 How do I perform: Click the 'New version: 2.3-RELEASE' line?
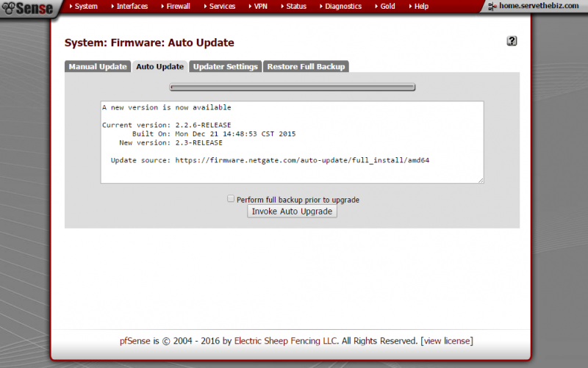[171, 142]
